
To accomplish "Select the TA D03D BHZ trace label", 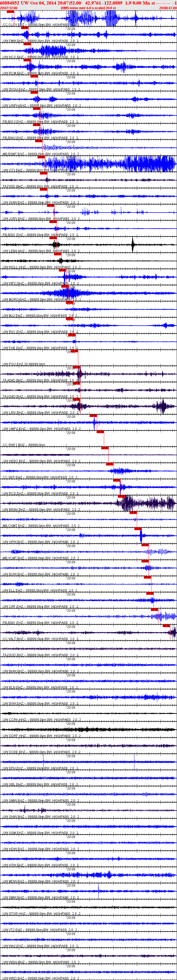I will pos(41,655).
